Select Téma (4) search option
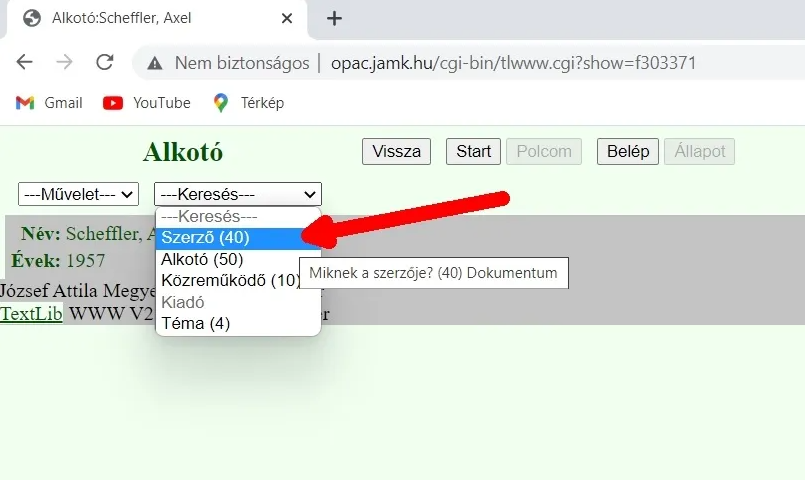This screenshot has width=805, height=480. [x=195, y=323]
